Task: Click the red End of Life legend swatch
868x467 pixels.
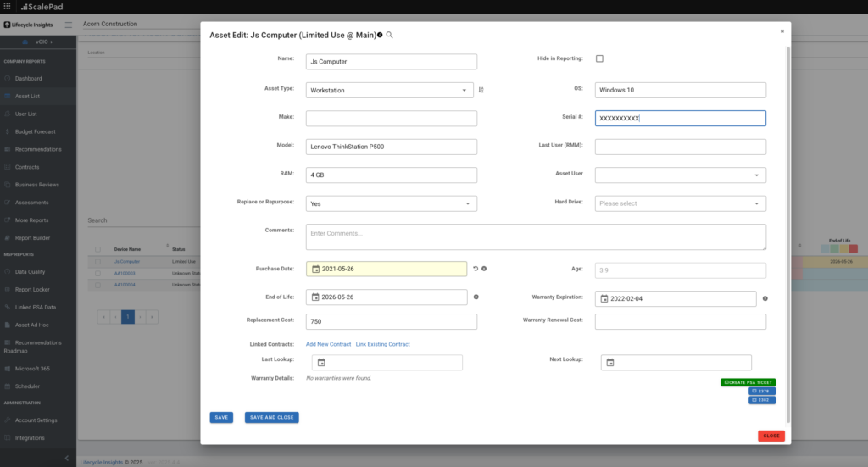Action: click(x=853, y=249)
